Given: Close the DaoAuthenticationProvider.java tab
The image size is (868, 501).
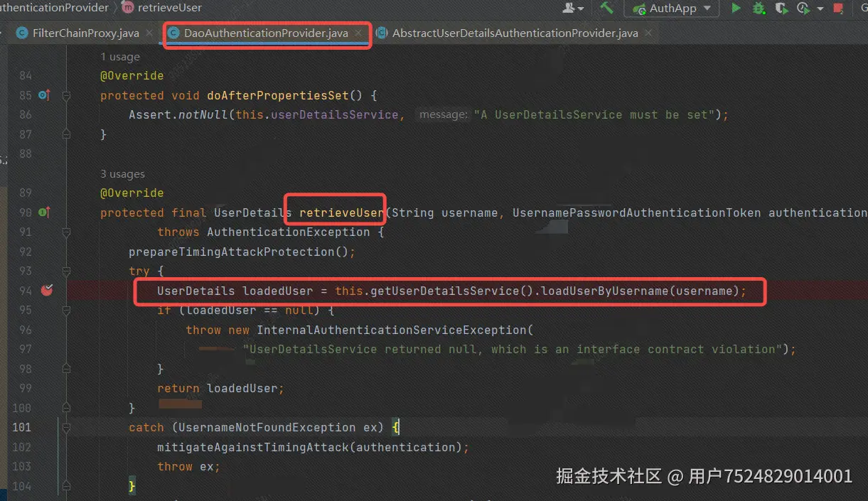Looking at the screenshot, I should 360,33.
